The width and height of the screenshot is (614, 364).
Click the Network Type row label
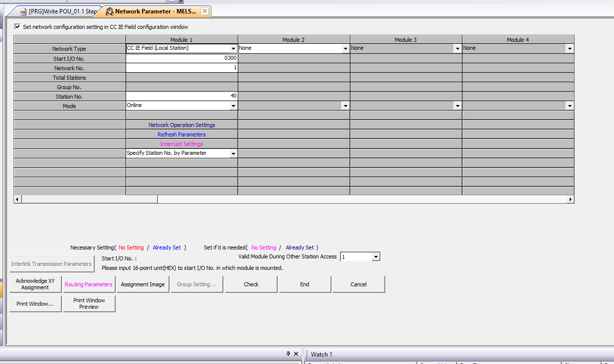[69, 49]
